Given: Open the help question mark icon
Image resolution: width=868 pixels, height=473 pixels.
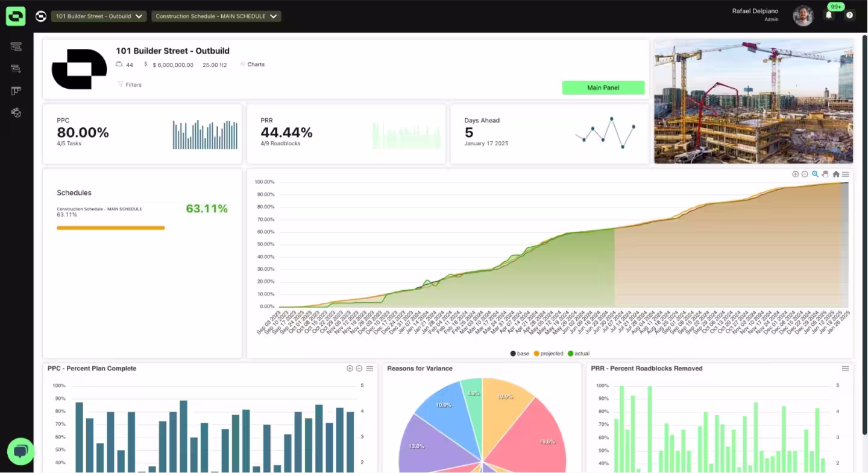Looking at the screenshot, I should [849, 15].
